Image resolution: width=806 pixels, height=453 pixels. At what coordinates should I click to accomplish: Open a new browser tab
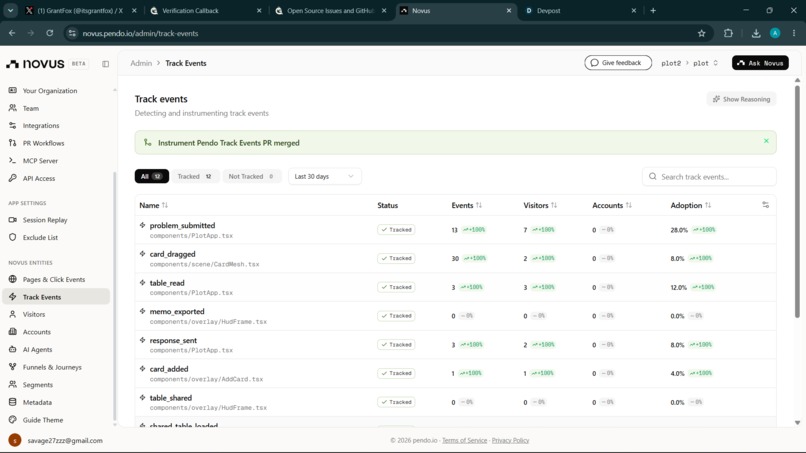point(653,10)
